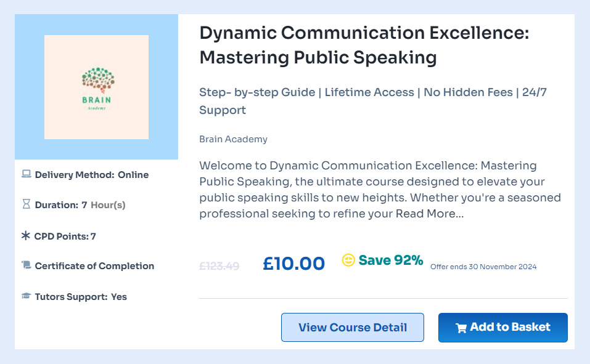Click the Brain Academy logo image

click(x=96, y=87)
